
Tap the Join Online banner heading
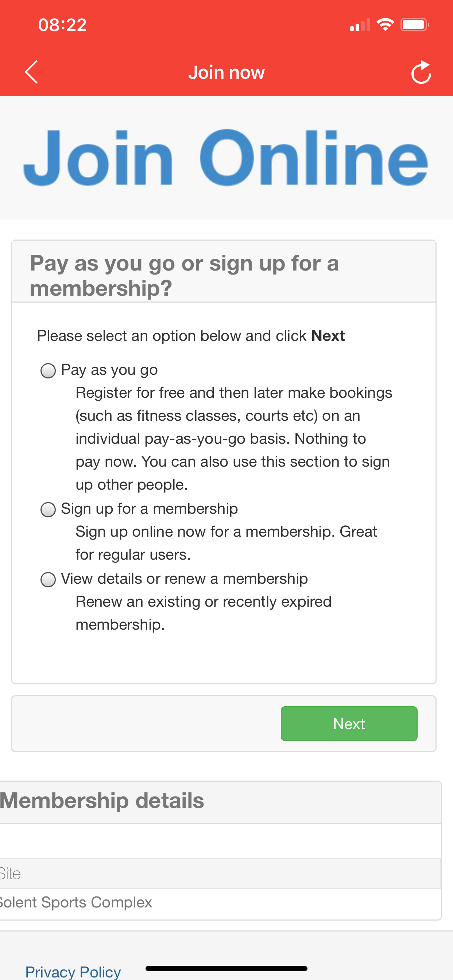[x=226, y=157]
